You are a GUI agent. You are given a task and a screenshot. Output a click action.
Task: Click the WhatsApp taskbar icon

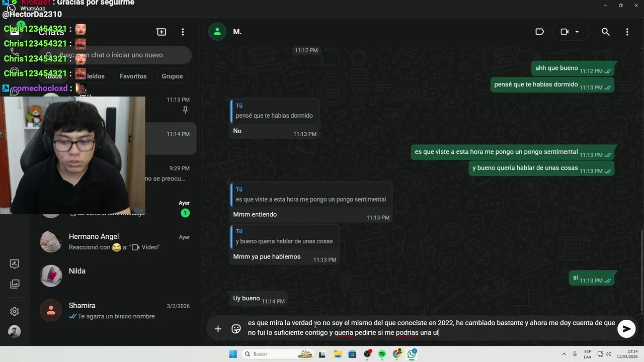tap(412, 354)
